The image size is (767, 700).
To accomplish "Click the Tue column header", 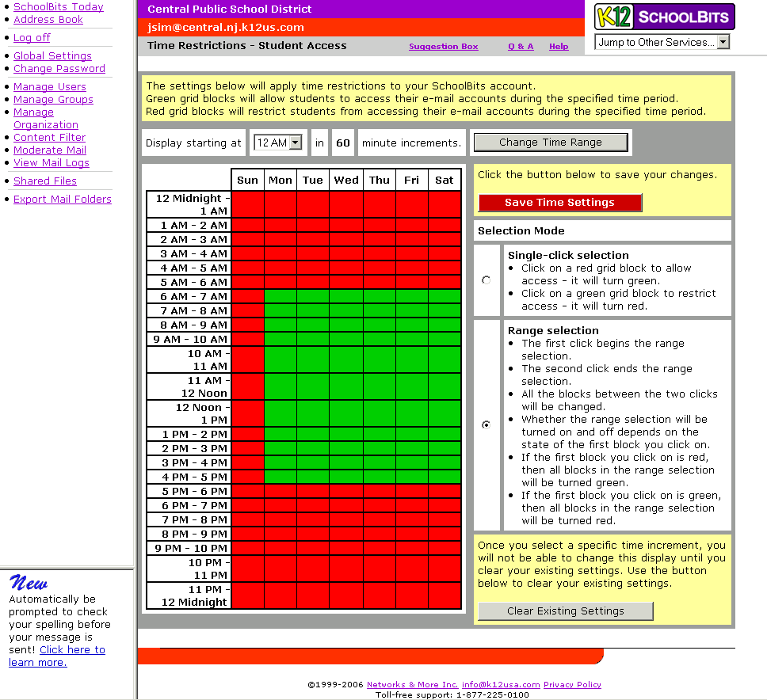I will pyautogui.click(x=312, y=180).
